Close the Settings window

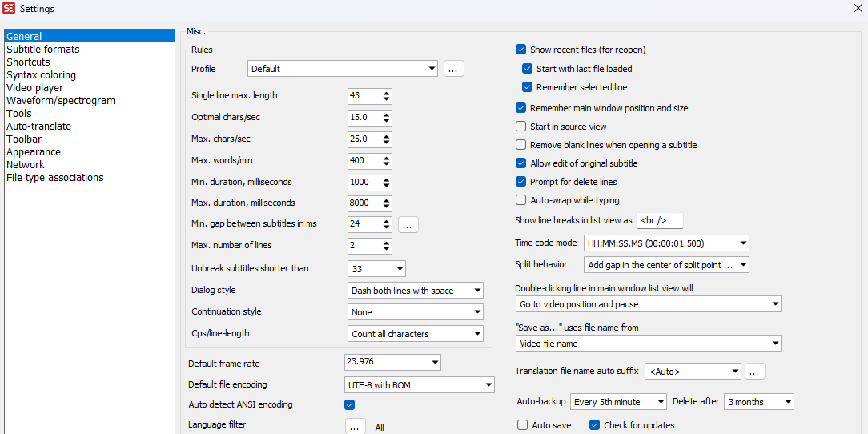[x=858, y=8]
